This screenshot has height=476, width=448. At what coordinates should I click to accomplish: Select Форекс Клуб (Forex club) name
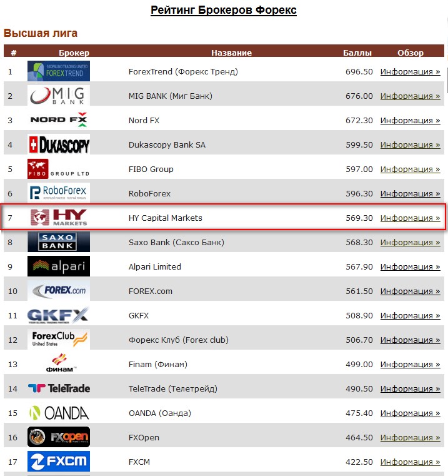[179, 340]
